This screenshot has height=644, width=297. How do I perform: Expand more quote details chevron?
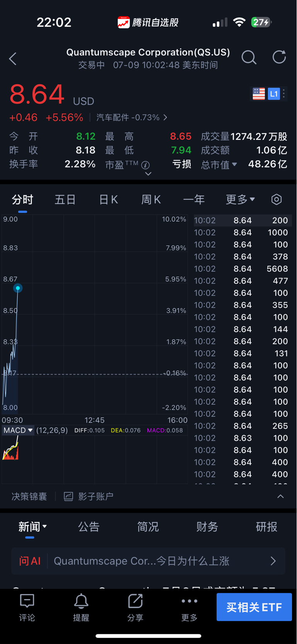tap(148, 174)
